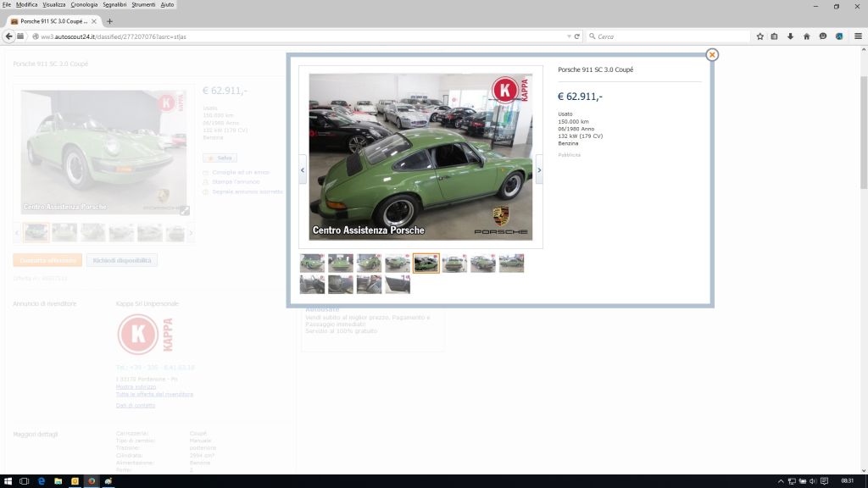Select the Porsche 911 SC 3.0 Coupé tab

[53, 21]
